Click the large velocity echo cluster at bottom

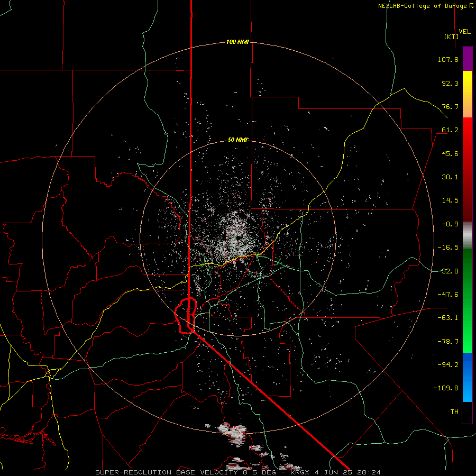[234, 434]
